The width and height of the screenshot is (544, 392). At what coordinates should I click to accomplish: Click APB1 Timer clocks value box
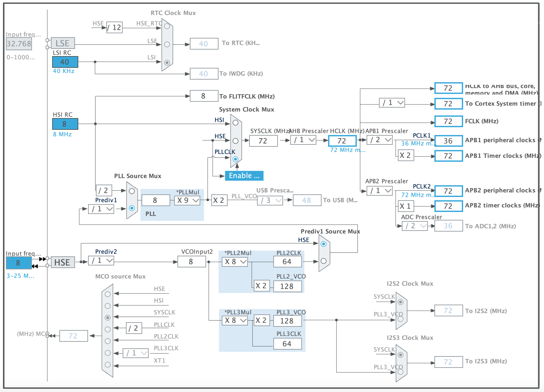[x=449, y=156]
